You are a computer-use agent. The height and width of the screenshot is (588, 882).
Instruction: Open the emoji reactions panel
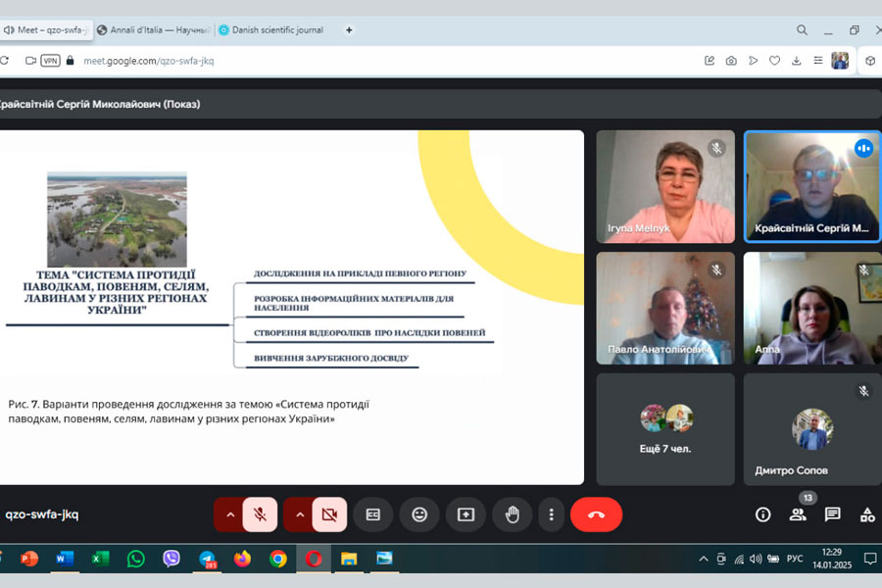tap(419, 514)
